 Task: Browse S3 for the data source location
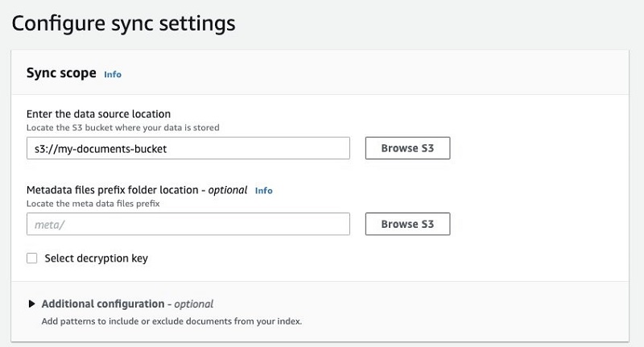(x=407, y=148)
